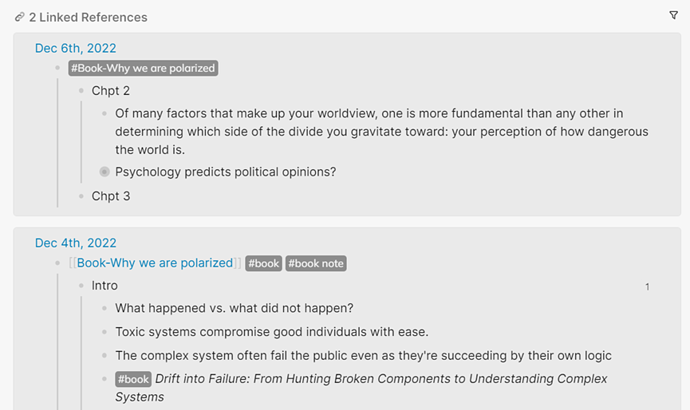Open the Dec 4th, 2022 page

point(76,243)
